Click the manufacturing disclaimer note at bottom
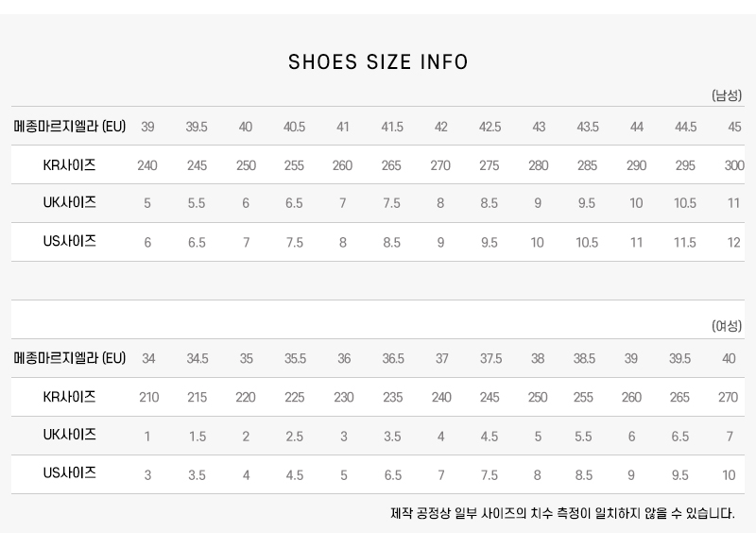The height and width of the screenshot is (549, 756). click(562, 514)
